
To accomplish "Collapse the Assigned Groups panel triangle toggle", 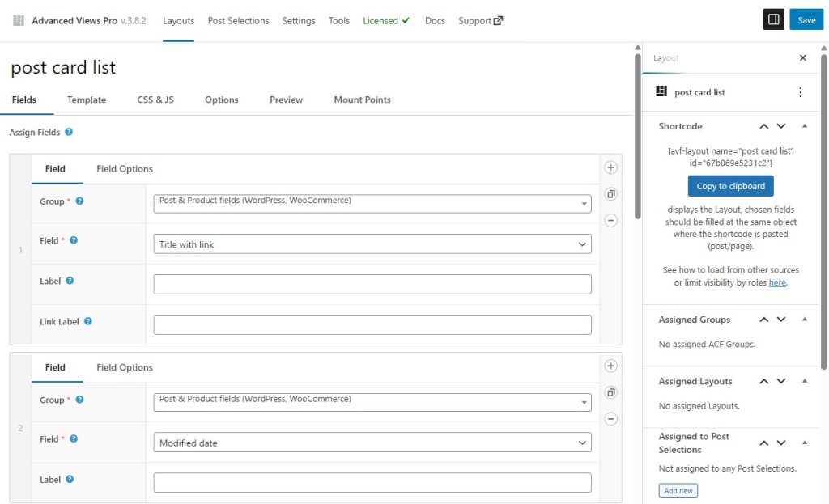I will [x=804, y=320].
